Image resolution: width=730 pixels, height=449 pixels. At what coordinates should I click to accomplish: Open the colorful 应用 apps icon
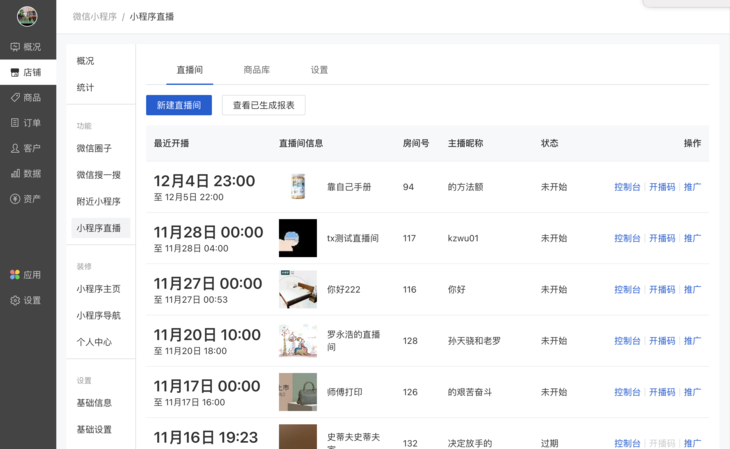click(15, 275)
